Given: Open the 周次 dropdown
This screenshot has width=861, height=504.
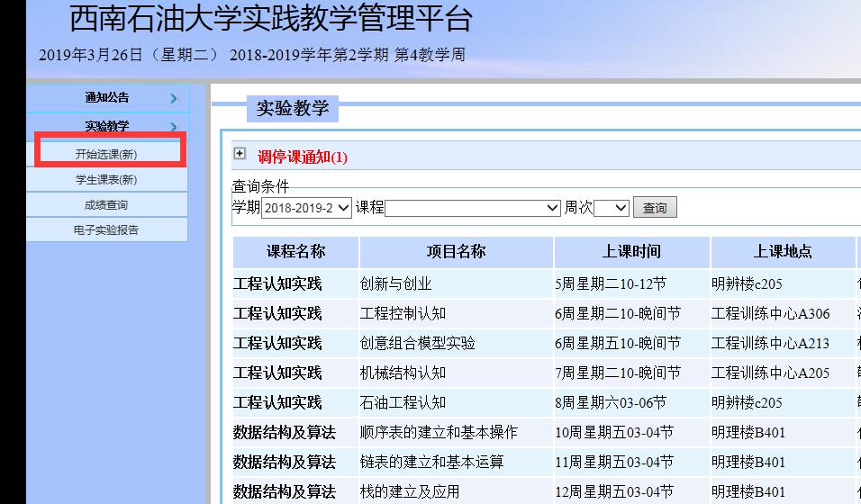Looking at the screenshot, I should pyautogui.click(x=612, y=208).
